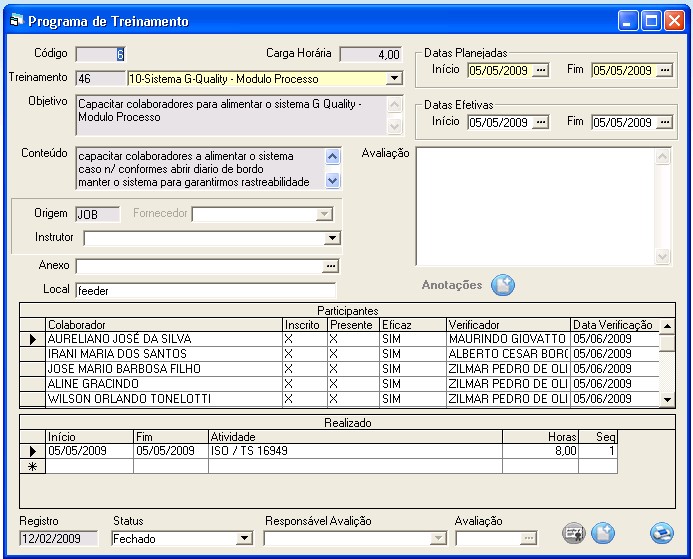
Task: Toggle Presente mark for IRANI MARIA DOS SANTOS
Action: pyautogui.click(x=353, y=354)
